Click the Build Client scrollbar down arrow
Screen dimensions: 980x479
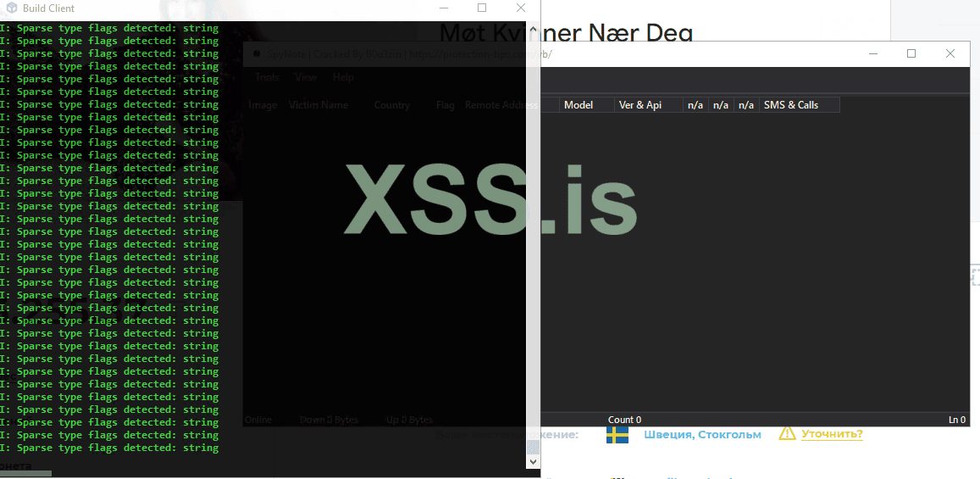(x=533, y=461)
